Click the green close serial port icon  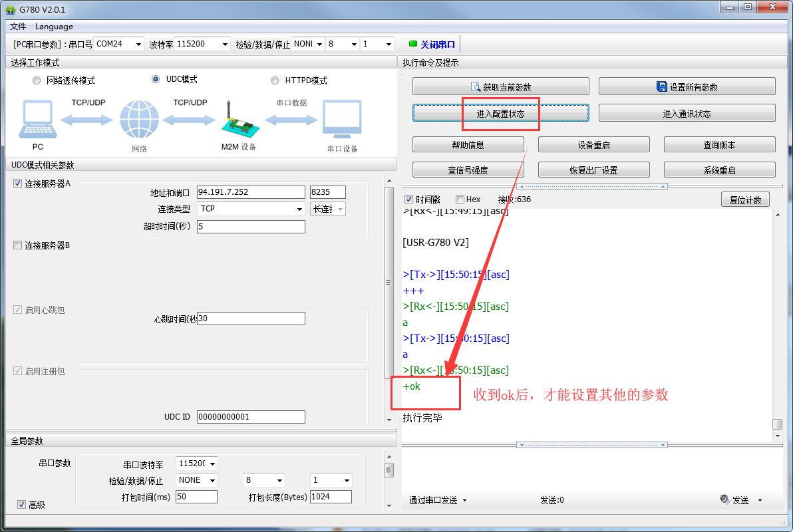(x=412, y=44)
